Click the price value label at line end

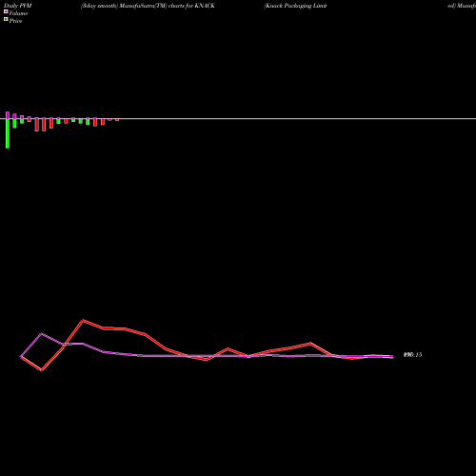(412, 355)
